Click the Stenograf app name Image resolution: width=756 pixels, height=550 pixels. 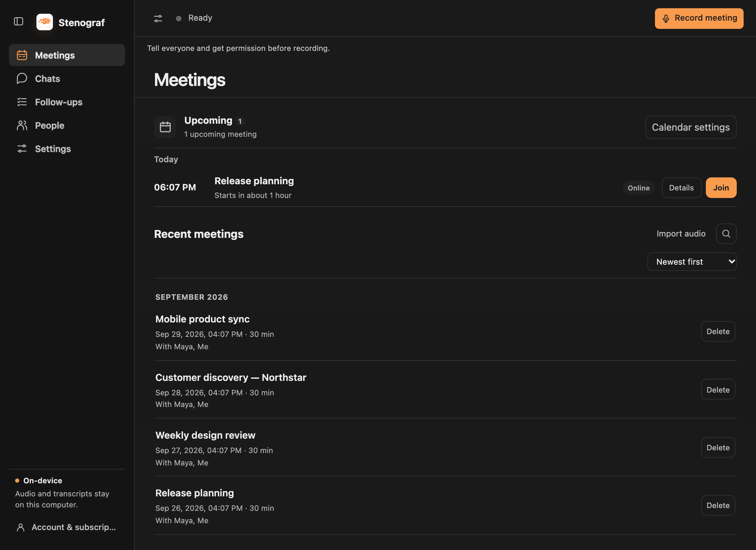click(x=81, y=23)
